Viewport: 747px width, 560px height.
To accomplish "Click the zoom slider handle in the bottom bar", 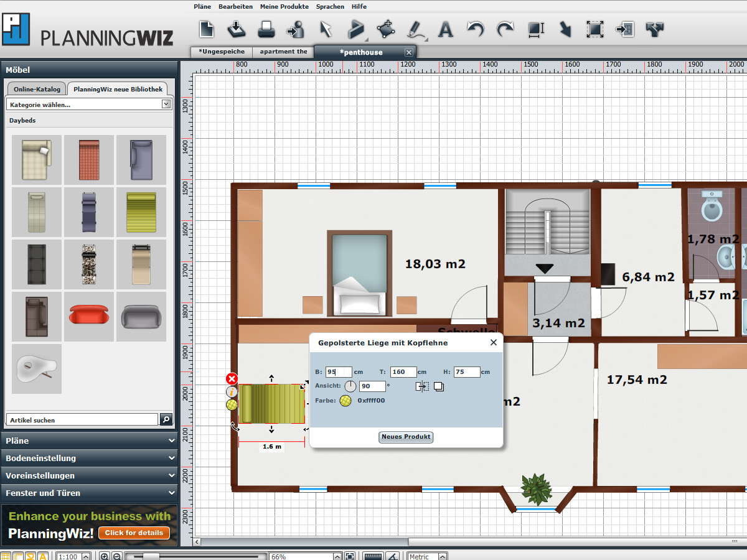I will point(151,556).
